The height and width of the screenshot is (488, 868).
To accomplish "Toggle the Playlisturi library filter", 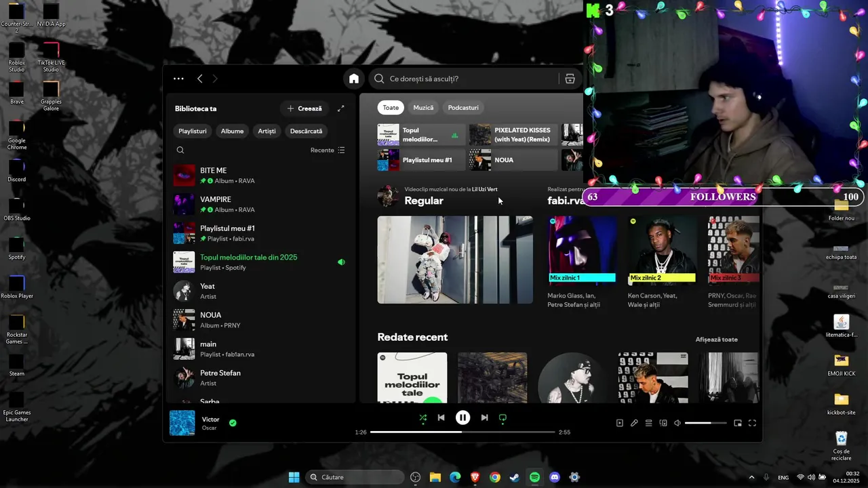I will 193,131.
